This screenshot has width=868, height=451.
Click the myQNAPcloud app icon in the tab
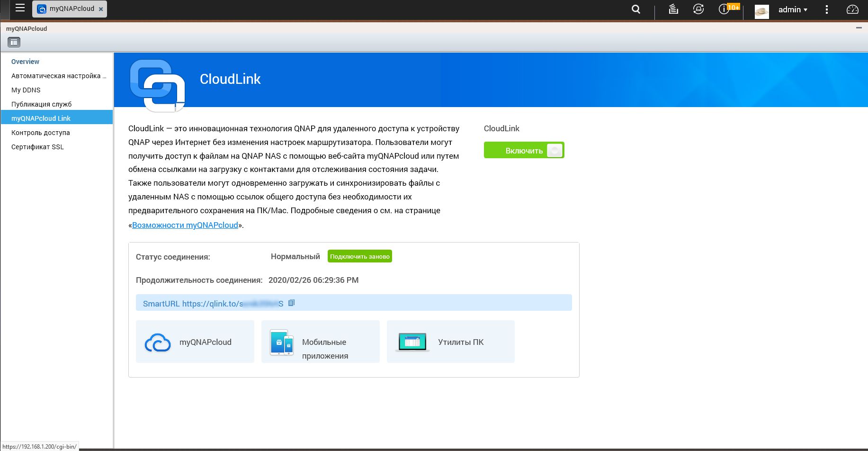[x=42, y=9]
